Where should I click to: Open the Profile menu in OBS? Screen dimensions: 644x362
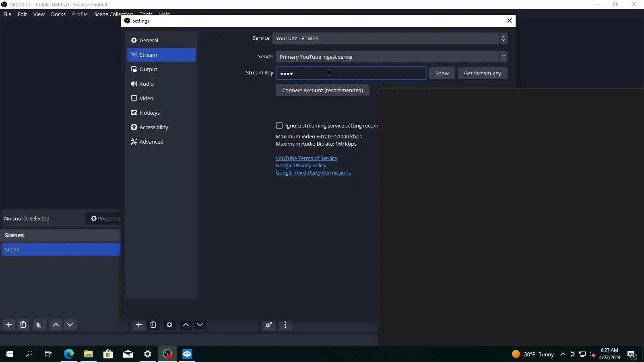80,14
